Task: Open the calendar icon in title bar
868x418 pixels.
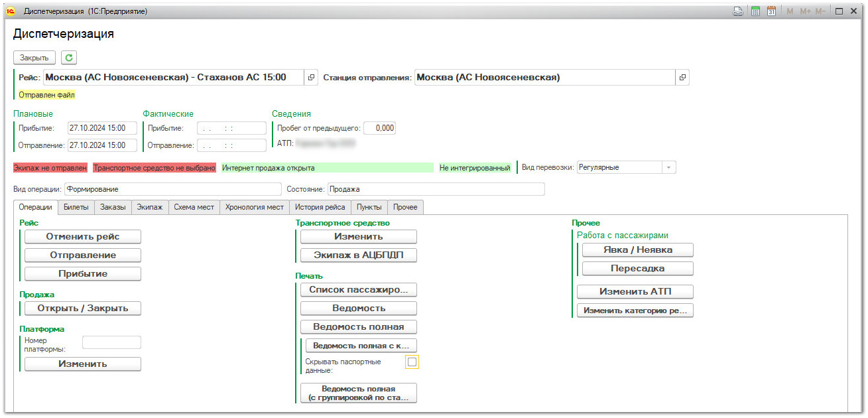Action: point(771,11)
